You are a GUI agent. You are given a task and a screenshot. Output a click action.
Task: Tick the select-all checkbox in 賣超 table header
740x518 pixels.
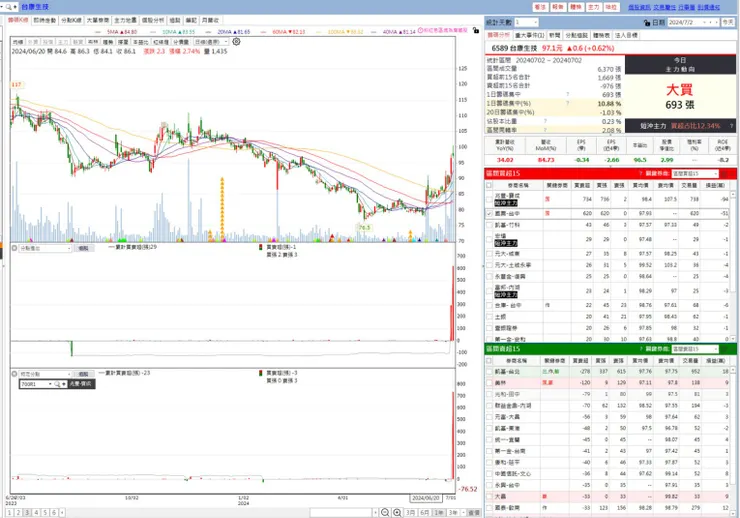[x=489, y=361]
